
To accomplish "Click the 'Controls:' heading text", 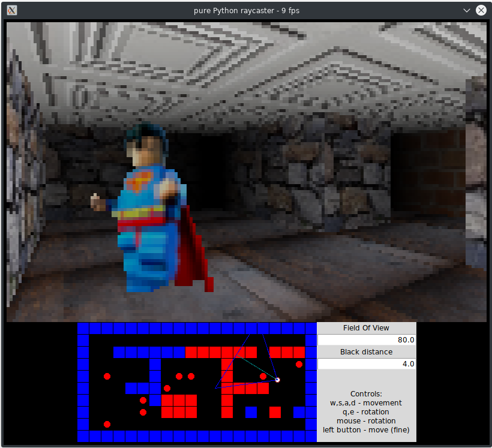I will (x=366, y=394).
